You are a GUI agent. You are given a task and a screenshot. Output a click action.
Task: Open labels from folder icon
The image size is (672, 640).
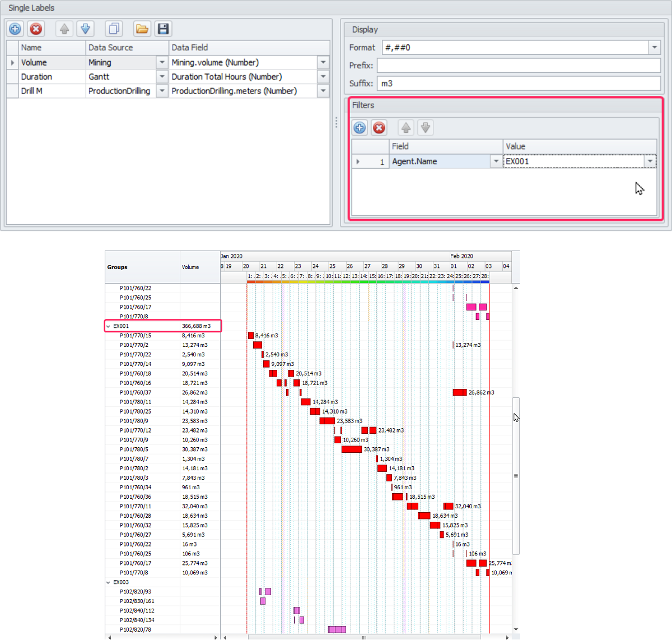pos(142,29)
